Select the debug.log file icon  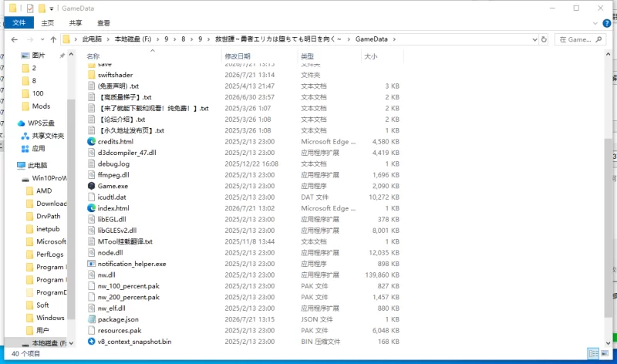tap(91, 163)
